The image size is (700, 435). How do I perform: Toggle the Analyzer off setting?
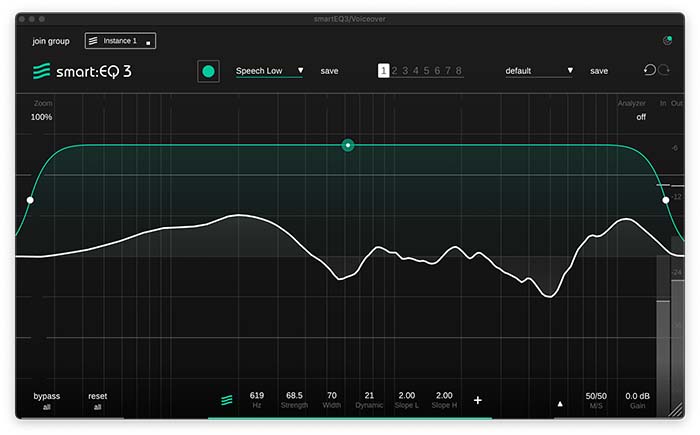coord(641,117)
